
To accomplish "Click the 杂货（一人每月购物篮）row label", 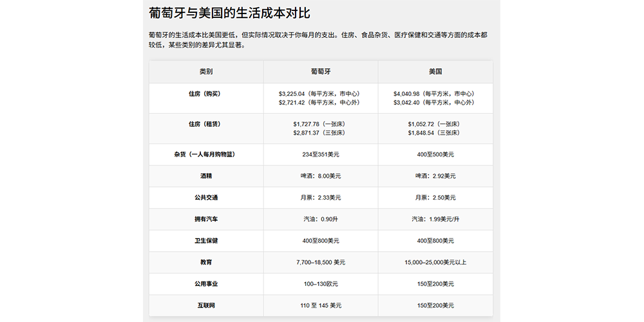I will (x=206, y=155).
